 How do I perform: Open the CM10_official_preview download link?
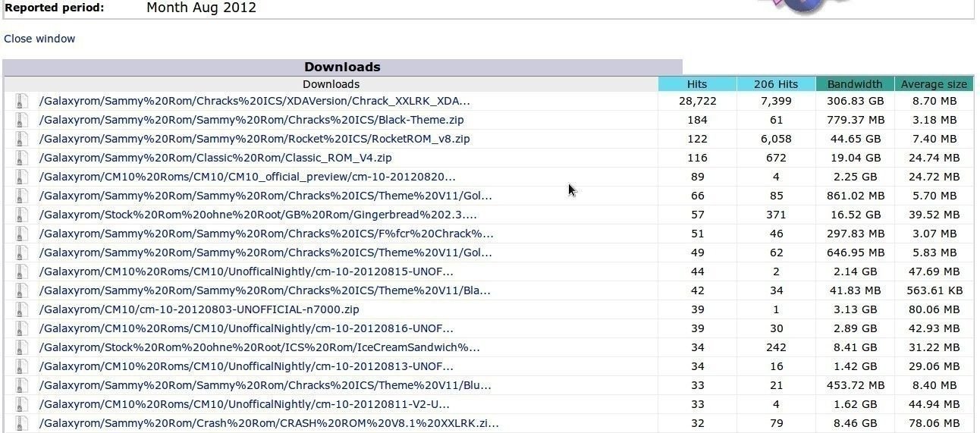click(x=248, y=177)
